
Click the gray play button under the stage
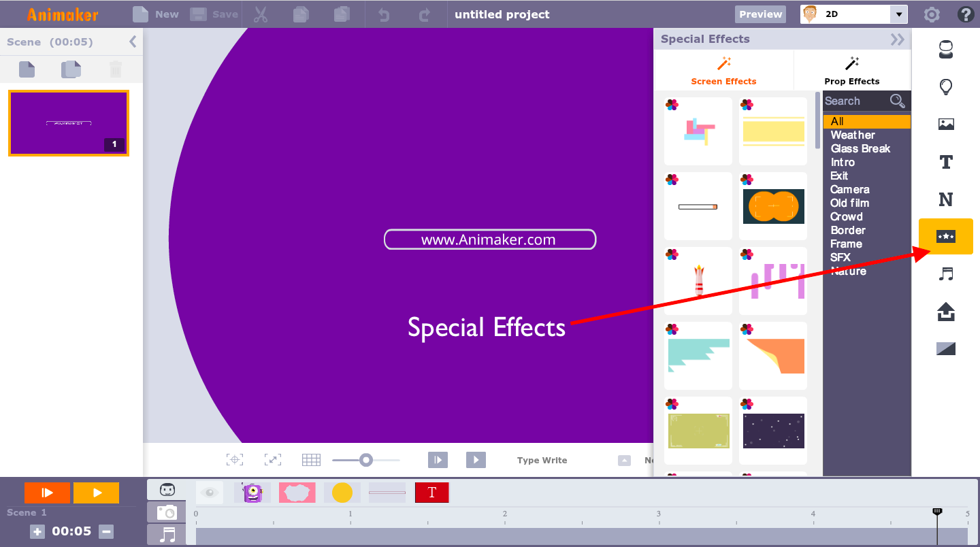(476, 460)
